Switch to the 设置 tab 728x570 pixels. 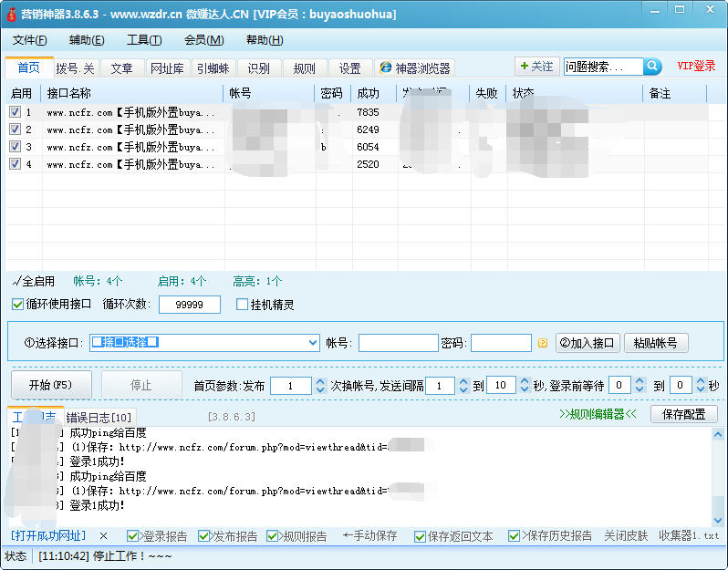pos(349,68)
